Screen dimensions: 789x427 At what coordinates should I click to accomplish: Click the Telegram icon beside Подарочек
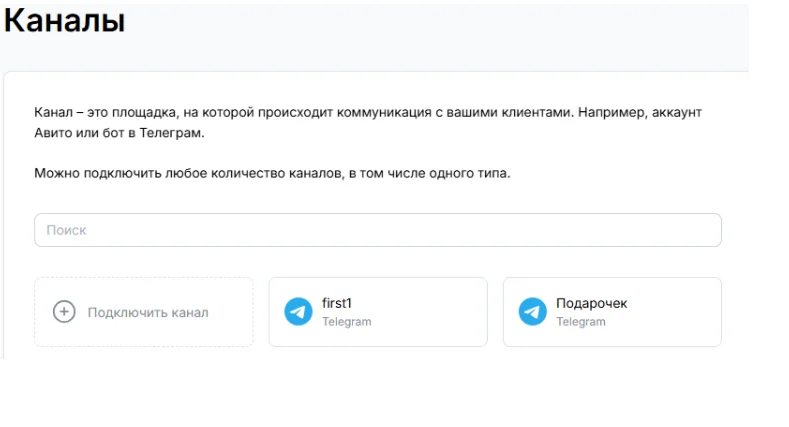(x=532, y=312)
